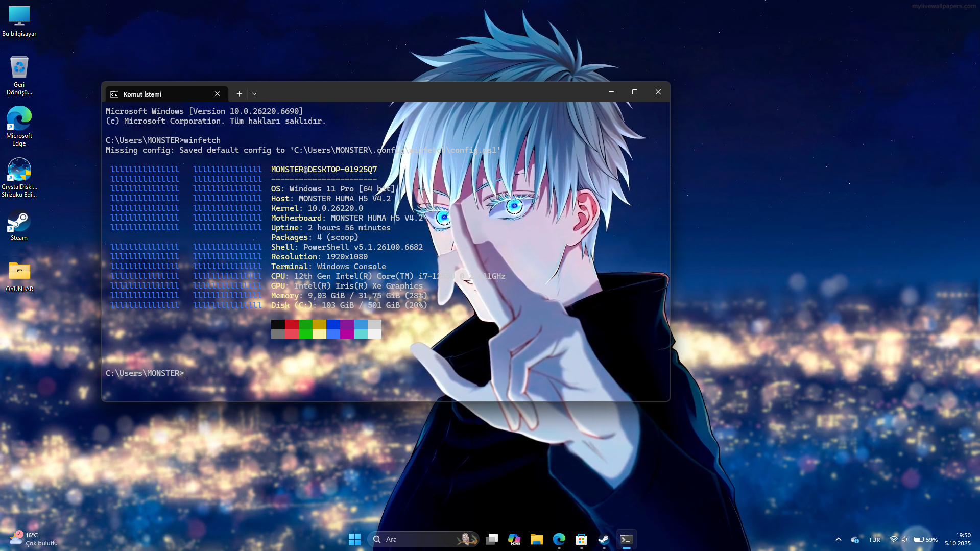This screenshot has height=551, width=980.
Task: Click the black color block in winfetch
Action: [x=278, y=324]
